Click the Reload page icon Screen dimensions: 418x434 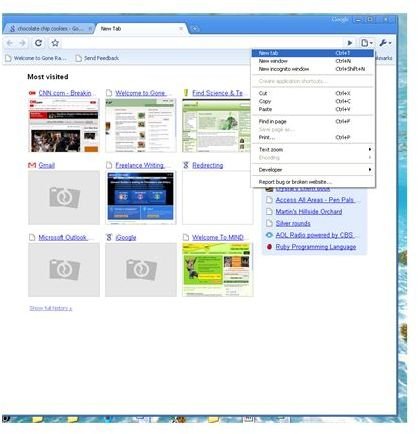coord(38,43)
